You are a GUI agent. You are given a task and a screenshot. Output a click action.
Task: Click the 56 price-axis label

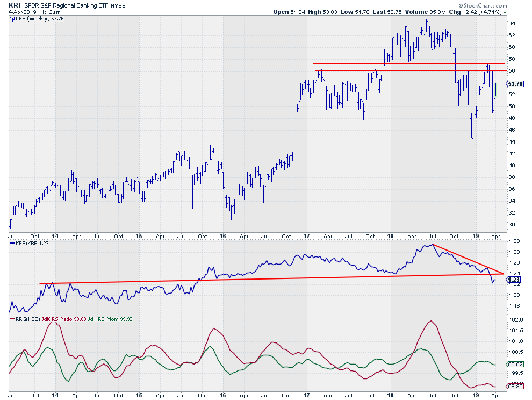pos(512,70)
